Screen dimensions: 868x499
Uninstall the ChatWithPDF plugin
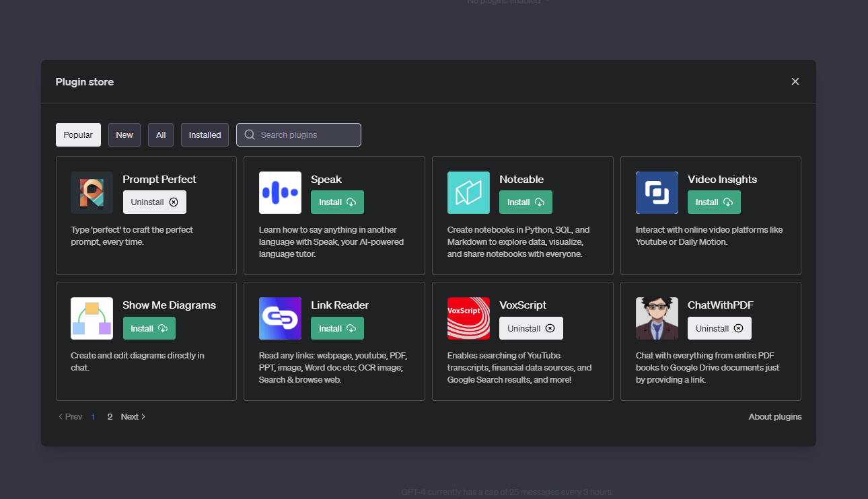coord(719,328)
